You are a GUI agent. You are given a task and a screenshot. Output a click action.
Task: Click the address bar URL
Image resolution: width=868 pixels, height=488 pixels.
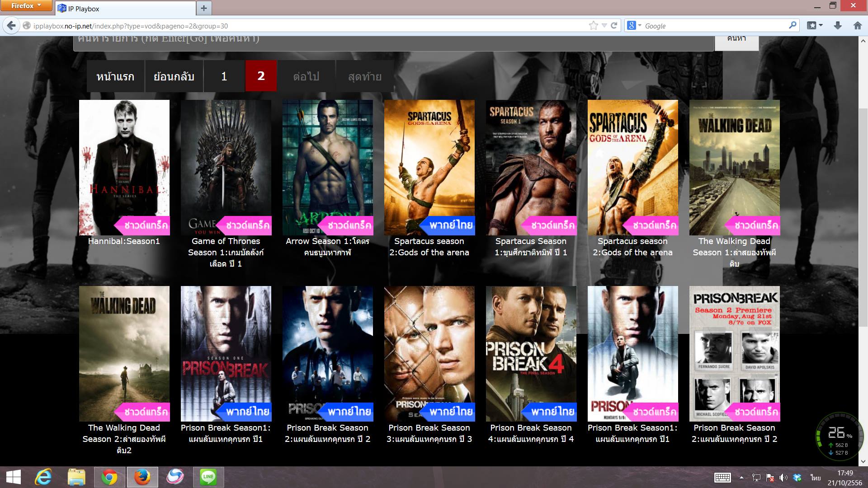point(130,26)
